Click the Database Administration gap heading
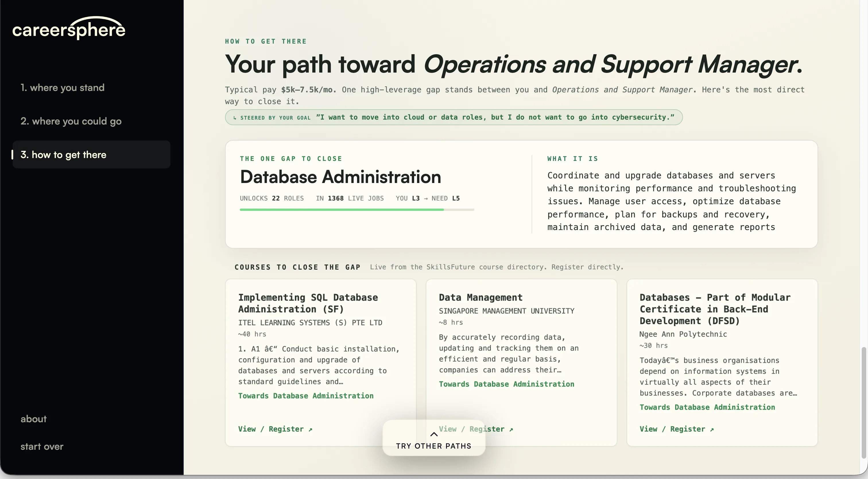The width and height of the screenshot is (868, 479). tap(340, 177)
